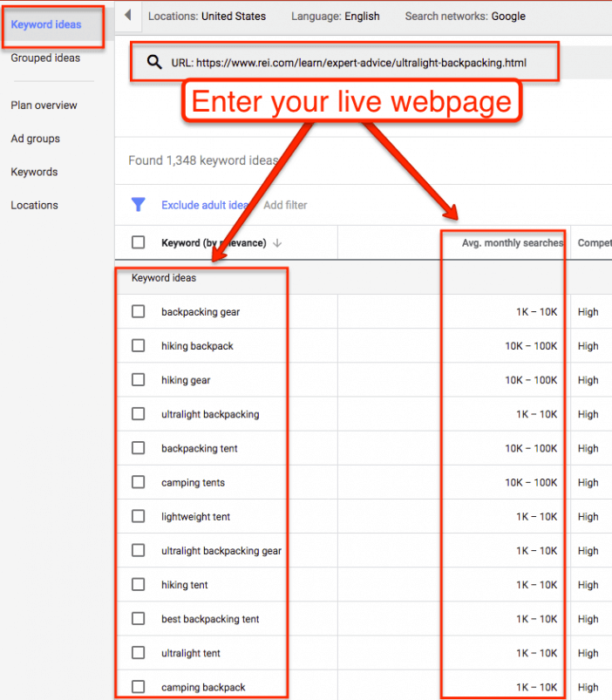Check the ultralight tent keyword

point(139,653)
